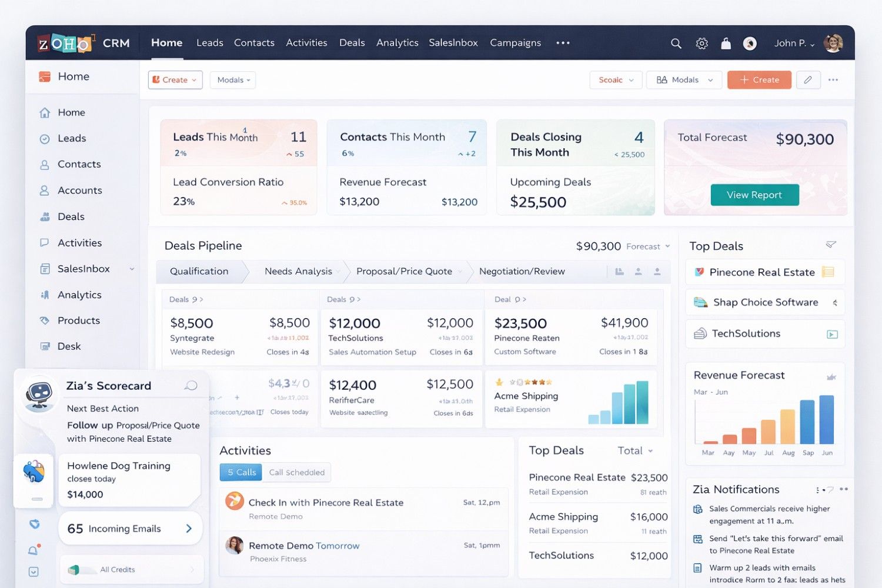Open the Analytics section from the sidebar
This screenshot has height=588, width=882.
click(x=79, y=295)
